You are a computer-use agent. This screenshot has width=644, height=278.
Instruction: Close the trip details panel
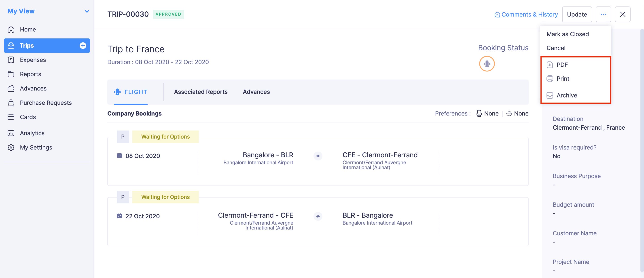pyautogui.click(x=622, y=15)
